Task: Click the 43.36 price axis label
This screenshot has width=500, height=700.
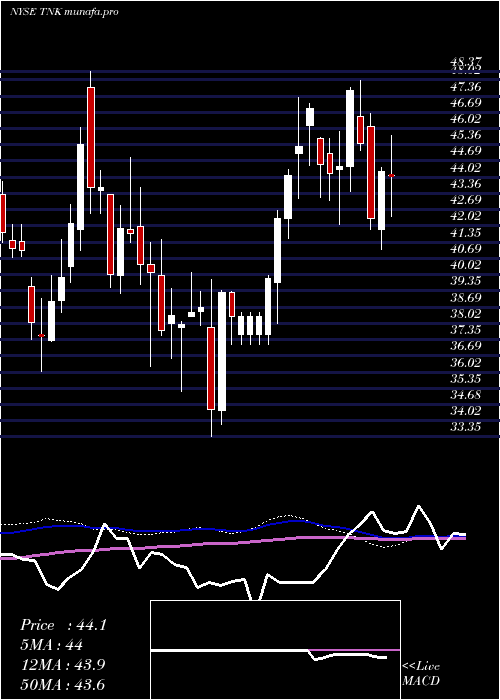Action: point(466,183)
